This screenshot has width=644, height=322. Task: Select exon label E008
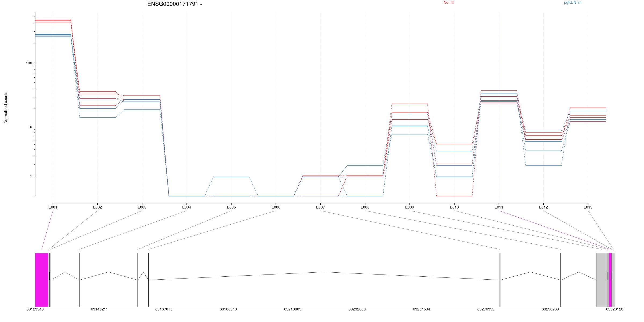pos(365,207)
